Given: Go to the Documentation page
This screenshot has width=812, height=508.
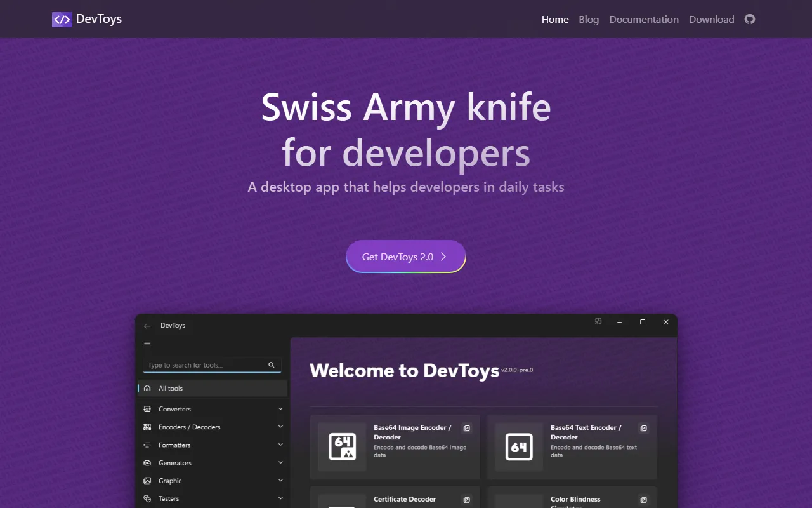Looking at the screenshot, I should click(644, 19).
